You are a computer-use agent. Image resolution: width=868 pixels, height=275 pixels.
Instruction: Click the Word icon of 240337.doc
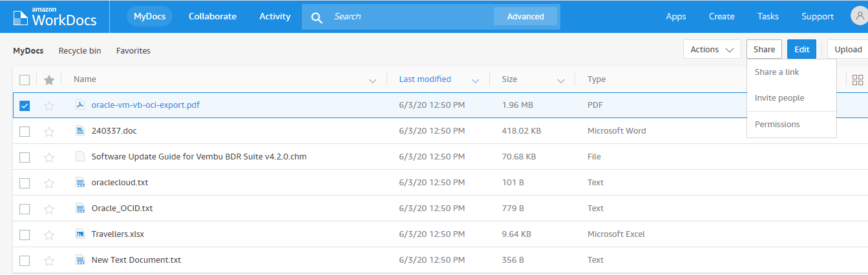point(80,131)
